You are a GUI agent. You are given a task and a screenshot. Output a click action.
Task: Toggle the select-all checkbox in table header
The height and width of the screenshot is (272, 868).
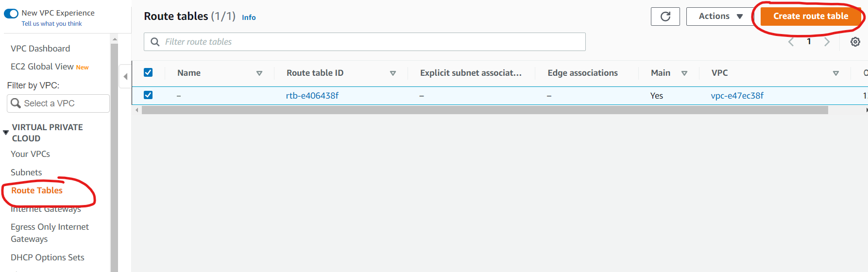tap(148, 72)
